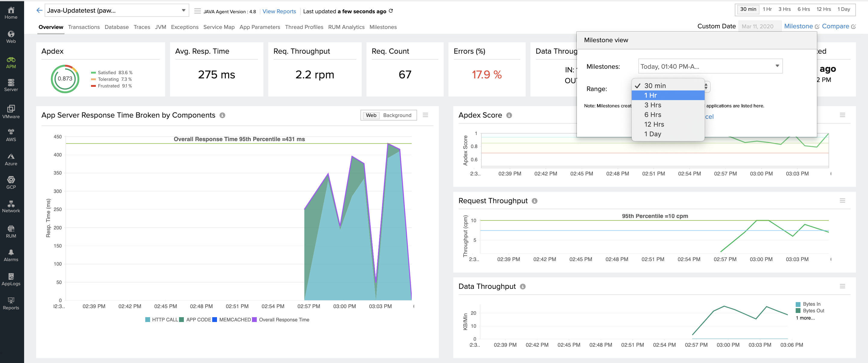Click the Custom Date input field

(759, 26)
